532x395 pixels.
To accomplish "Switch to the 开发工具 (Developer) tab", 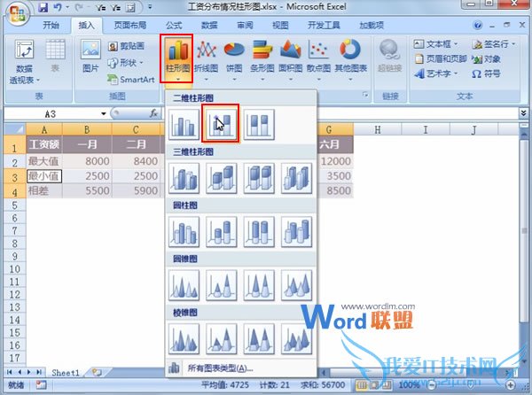I will tap(324, 25).
